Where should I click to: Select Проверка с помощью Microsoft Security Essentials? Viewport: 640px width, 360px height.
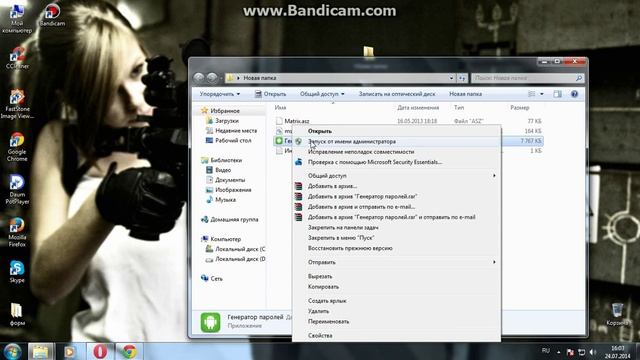click(396, 162)
